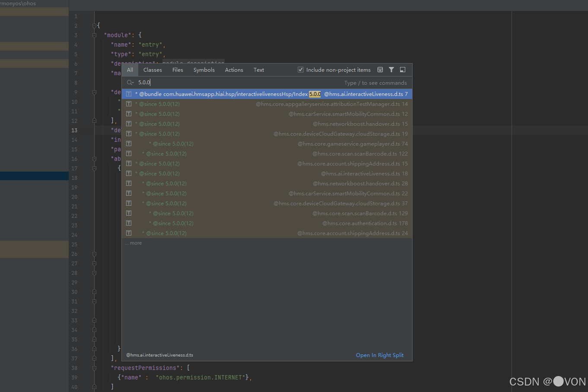Collapse the "module" block on line 3

(x=94, y=35)
